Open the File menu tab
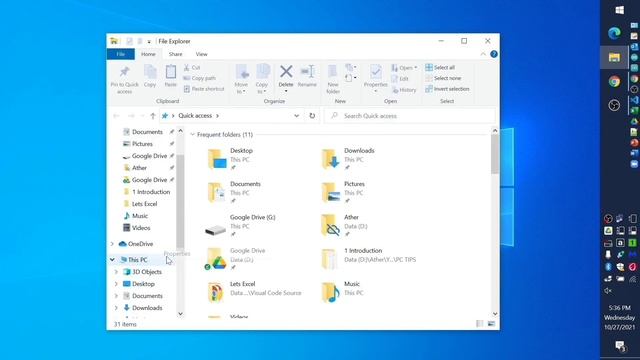 pyautogui.click(x=120, y=54)
